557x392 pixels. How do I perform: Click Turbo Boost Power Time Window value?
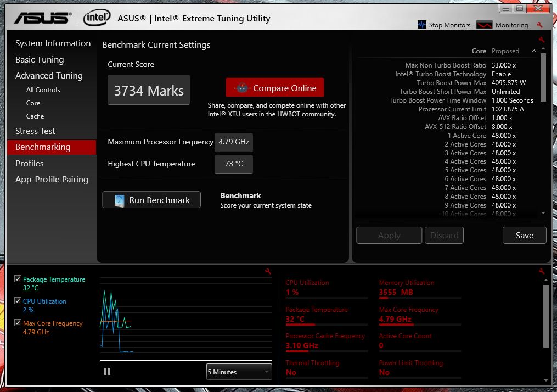(x=512, y=100)
